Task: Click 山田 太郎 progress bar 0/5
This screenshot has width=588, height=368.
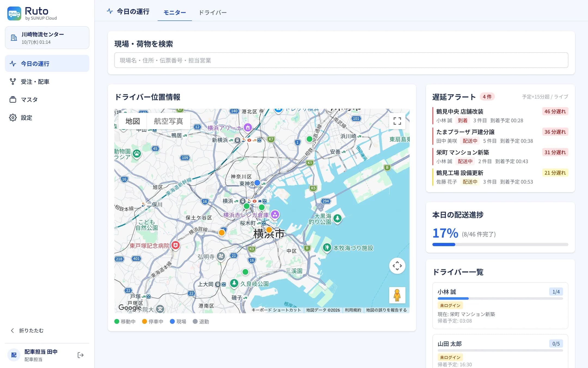Action: [x=500, y=350]
